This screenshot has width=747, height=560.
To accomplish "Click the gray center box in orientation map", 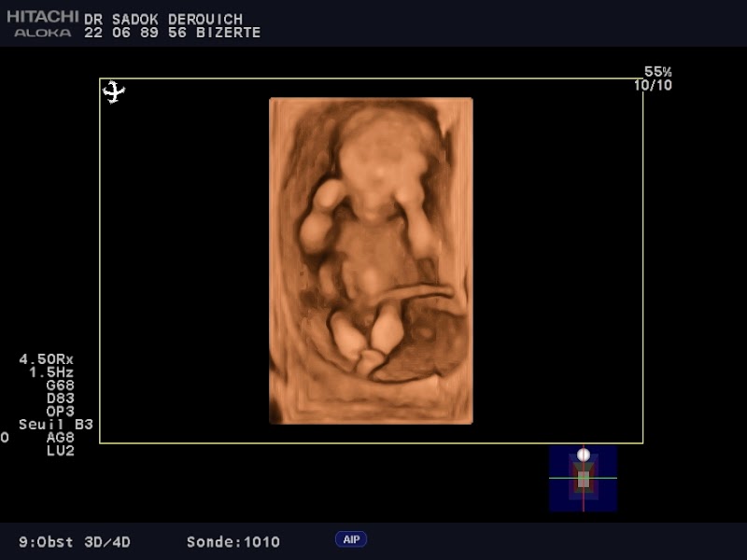I will (x=584, y=479).
